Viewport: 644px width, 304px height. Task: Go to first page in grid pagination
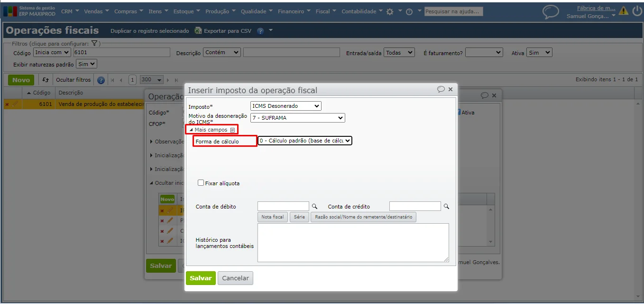click(x=112, y=80)
